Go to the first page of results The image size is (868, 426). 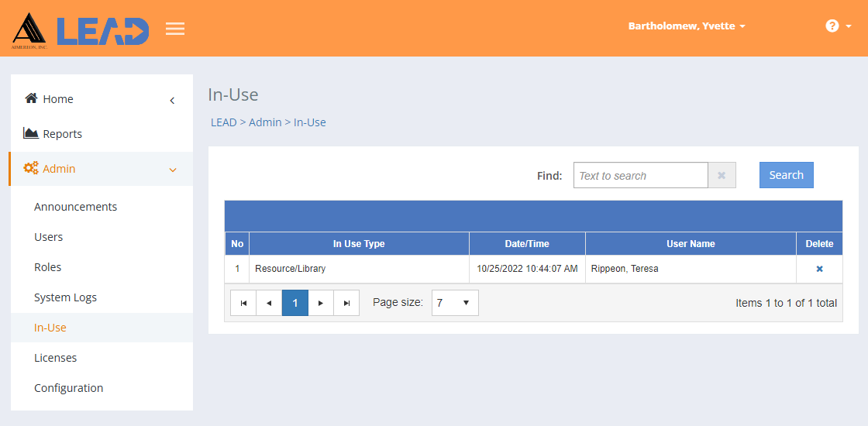point(243,303)
